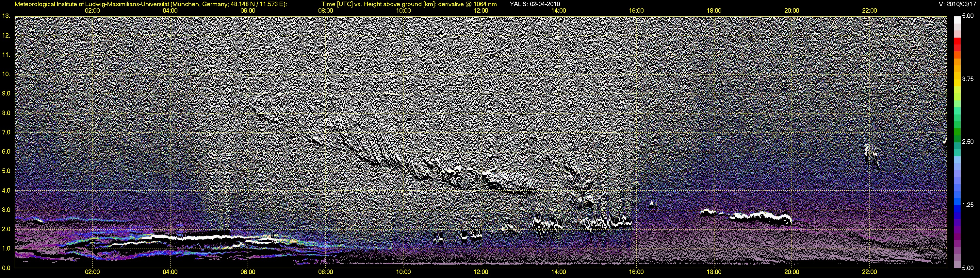Click the '8.0' height axis label
This screenshot has height=278, width=980.
6,113
